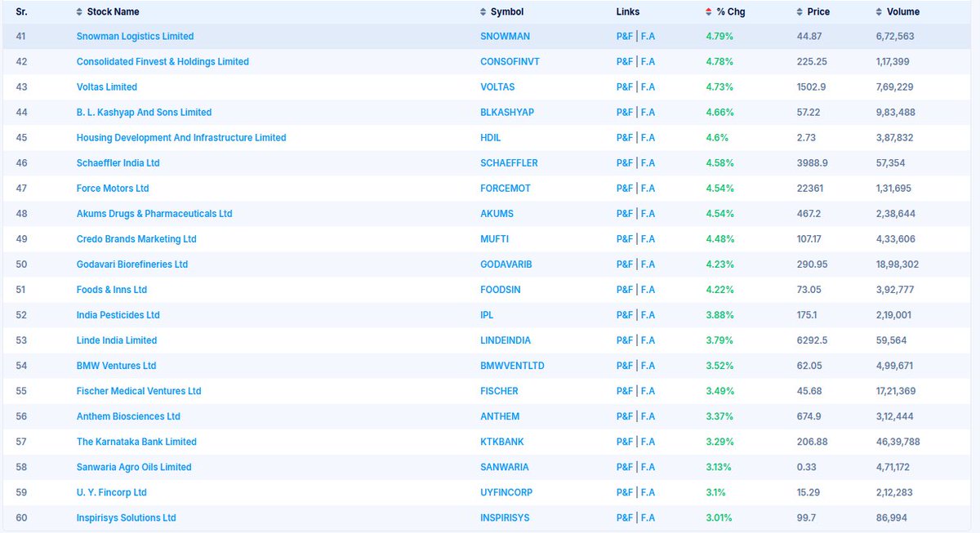The width and height of the screenshot is (980, 533).
Task: Open P&F link for INSPIRISYS row
Action: point(625,517)
